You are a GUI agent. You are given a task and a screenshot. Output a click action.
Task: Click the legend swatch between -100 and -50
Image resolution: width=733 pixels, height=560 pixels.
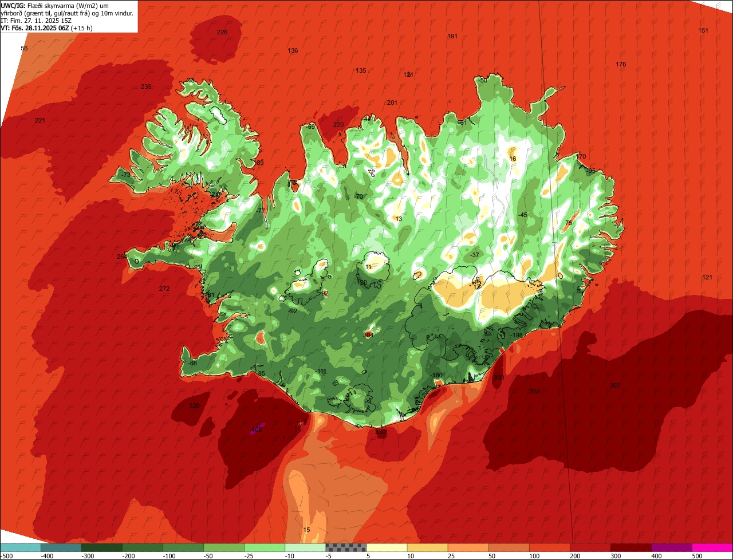[183, 547]
